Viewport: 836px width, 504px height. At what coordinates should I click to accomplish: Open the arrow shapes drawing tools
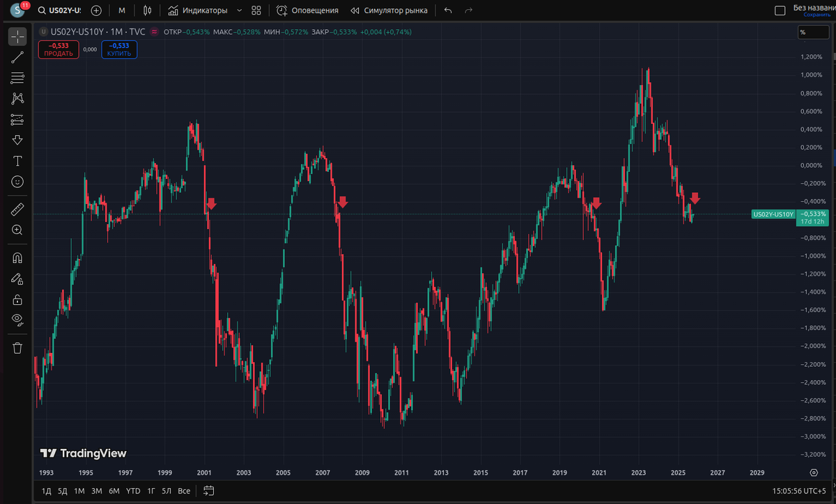click(17, 140)
